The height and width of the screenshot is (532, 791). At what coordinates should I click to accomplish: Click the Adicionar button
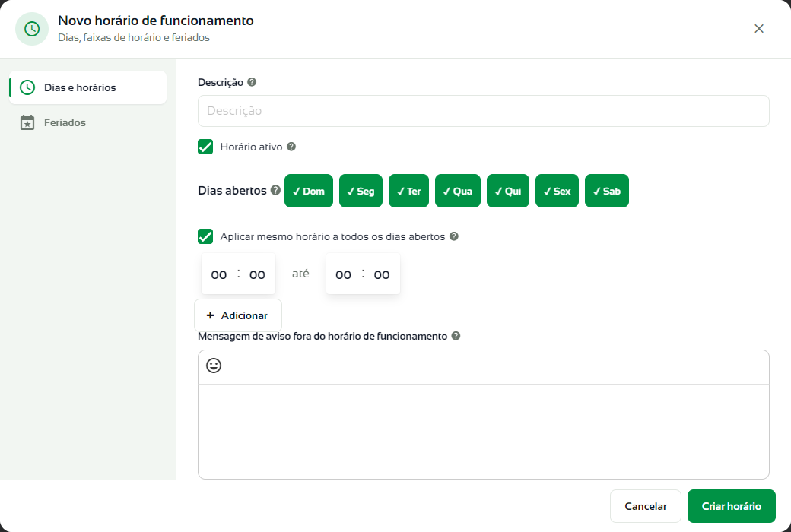(x=238, y=315)
